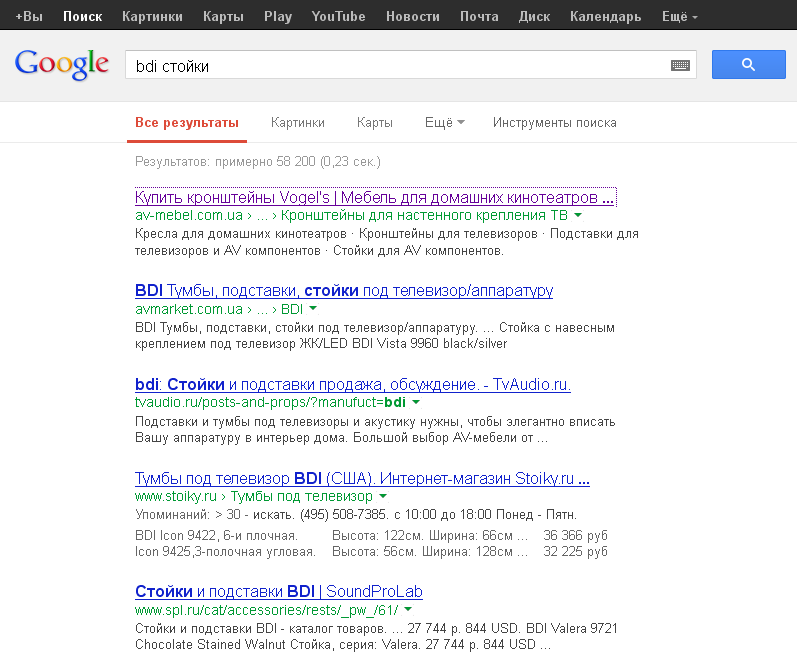
Task: Expand arrow next to avmarket.com.ua URL
Action: coord(313,309)
